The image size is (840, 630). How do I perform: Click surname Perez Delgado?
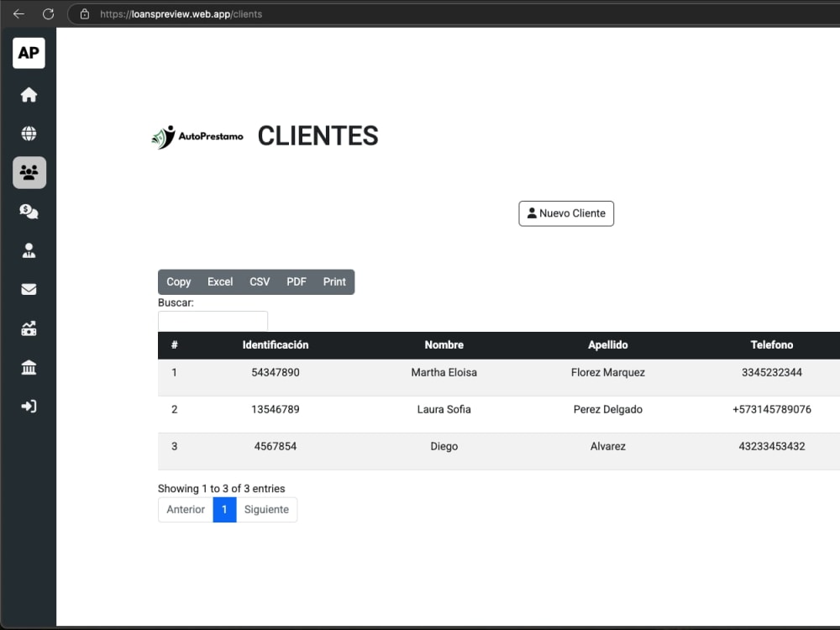pyautogui.click(x=608, y=409)
